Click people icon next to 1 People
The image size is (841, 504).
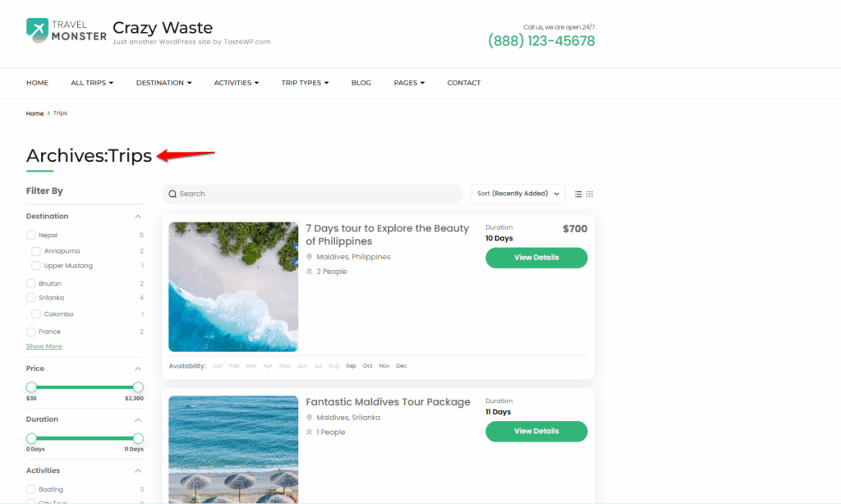coord(310,433)
